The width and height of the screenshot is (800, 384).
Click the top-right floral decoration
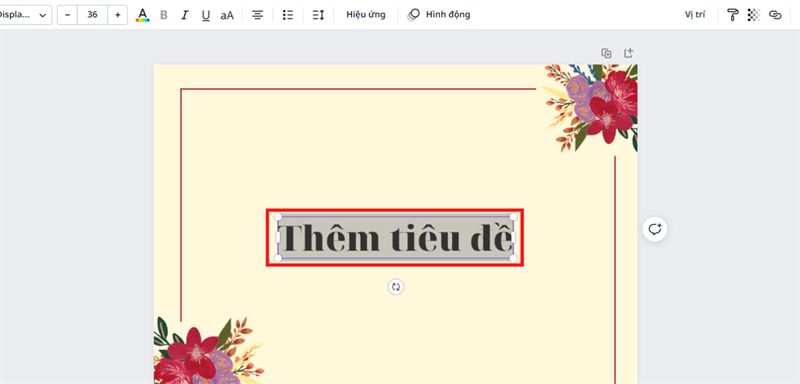pyautogui.click(x=591, y=107)
